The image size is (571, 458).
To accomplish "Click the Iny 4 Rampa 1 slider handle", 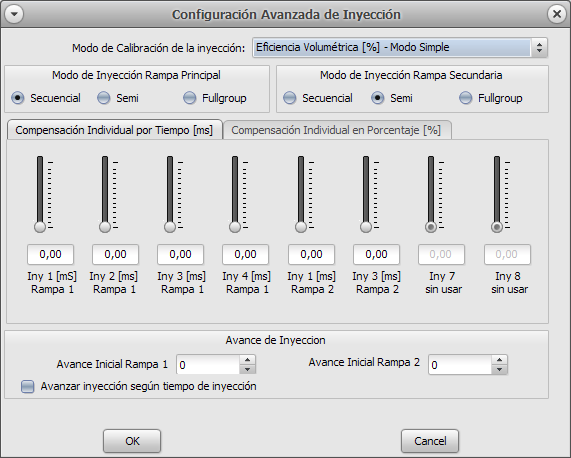I will [x=235, y=227].
